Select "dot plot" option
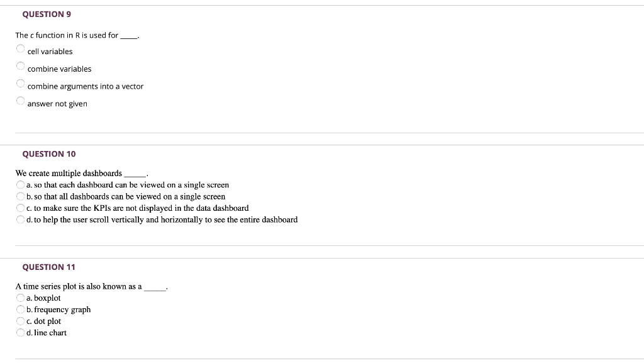Viewport: 644px width, 363px height. [x=19, y=321]
